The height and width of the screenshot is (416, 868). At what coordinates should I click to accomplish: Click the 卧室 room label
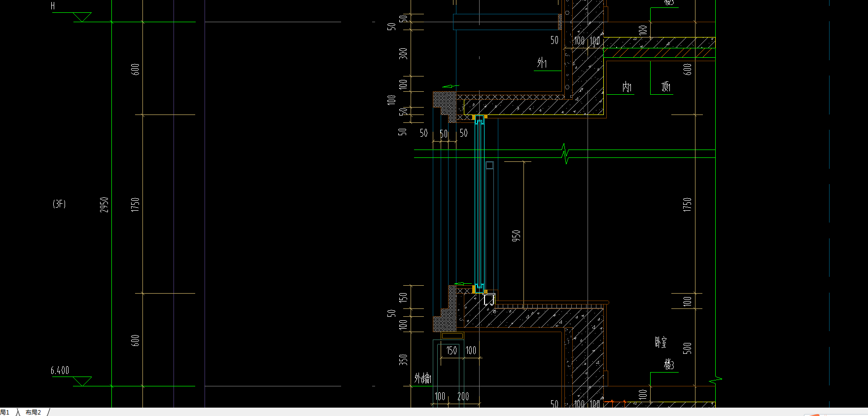click(660, 342)
